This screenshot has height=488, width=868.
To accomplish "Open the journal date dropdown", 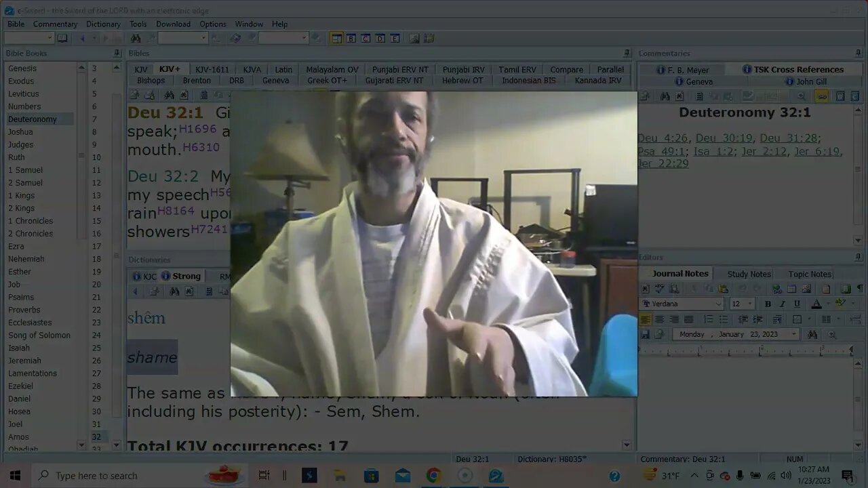I will click(794, 334).
